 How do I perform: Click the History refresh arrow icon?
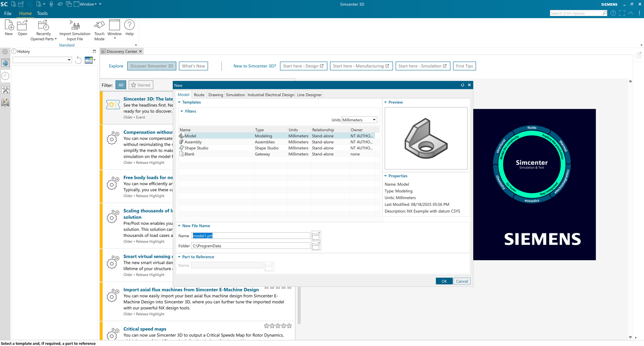tap(78, 60)
